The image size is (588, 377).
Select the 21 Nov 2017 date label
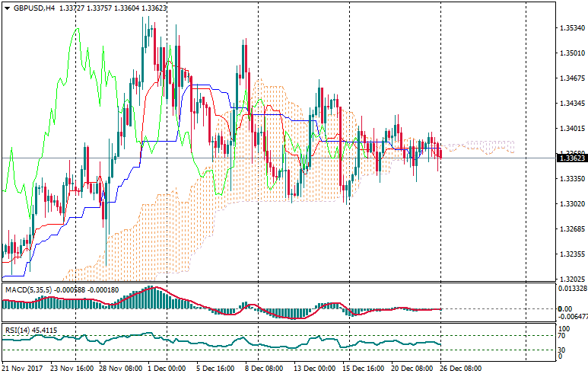[x=24, y=367]
